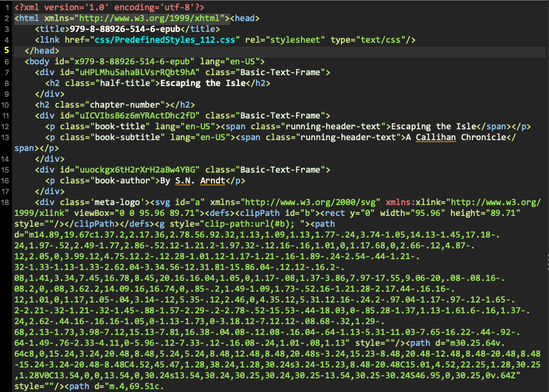Click the chapter-number class value

(125, 105)
